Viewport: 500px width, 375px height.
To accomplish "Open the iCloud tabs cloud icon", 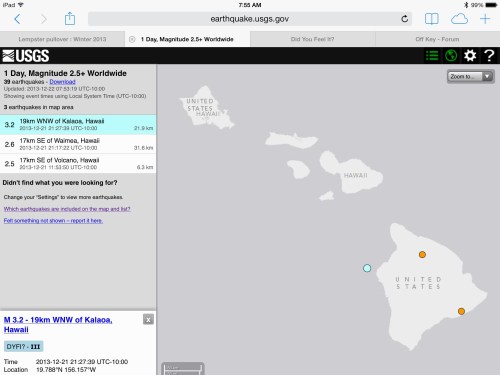I will point(459,19).
